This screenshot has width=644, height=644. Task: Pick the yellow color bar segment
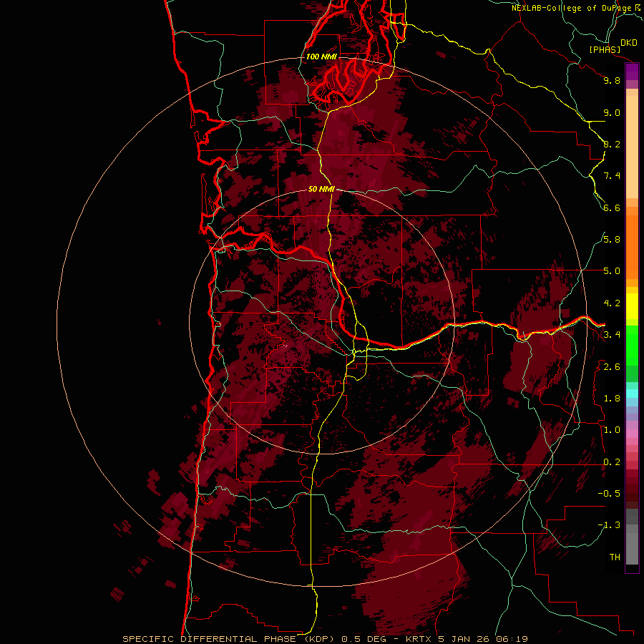click(632, 306)
